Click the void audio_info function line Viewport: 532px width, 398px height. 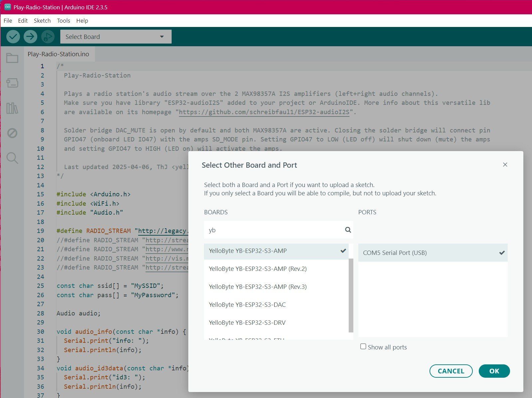[x=121, y=332]
